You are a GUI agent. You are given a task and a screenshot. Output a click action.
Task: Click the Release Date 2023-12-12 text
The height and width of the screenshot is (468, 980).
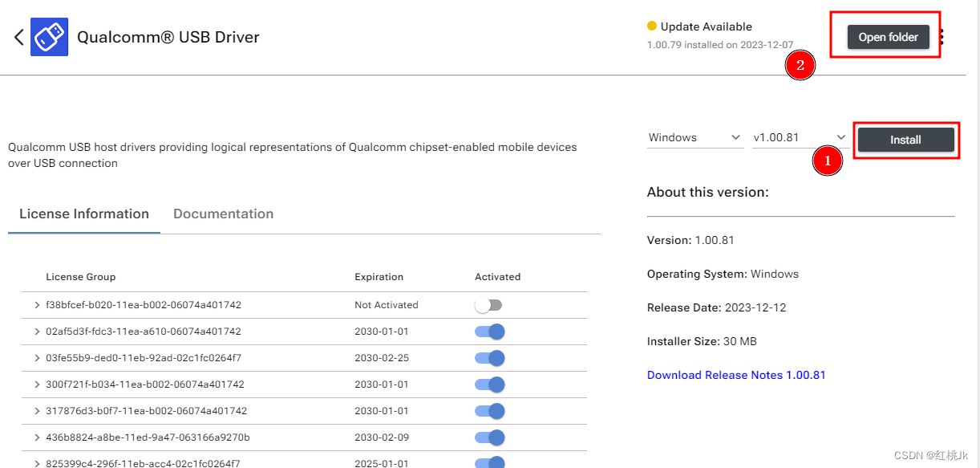coord(716,307)
